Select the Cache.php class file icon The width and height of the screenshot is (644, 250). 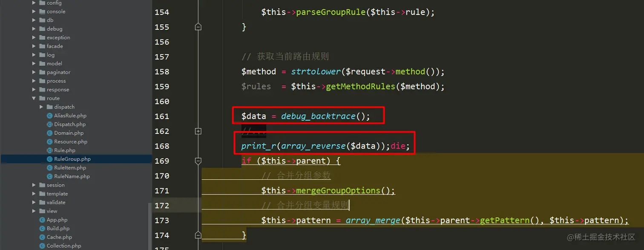(42, 237)
